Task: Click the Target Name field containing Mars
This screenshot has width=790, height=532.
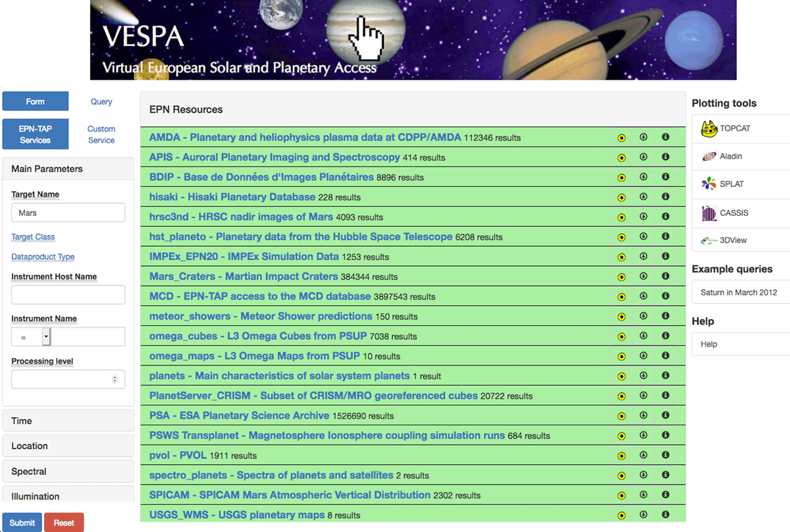Action: 68,213
